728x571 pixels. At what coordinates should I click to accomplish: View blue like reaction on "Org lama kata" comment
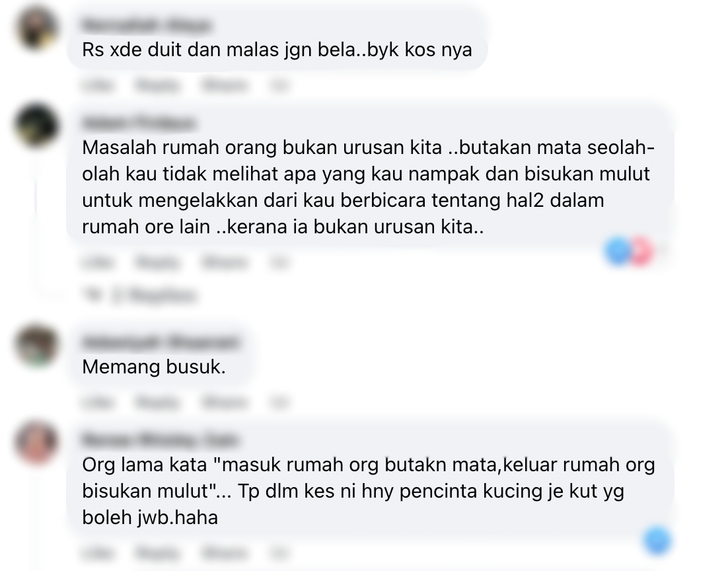tap(657, 541)
